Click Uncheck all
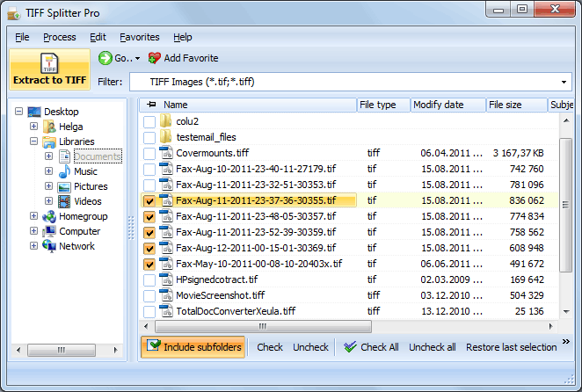Screen dimensions: 582x392 click(433, 347)
